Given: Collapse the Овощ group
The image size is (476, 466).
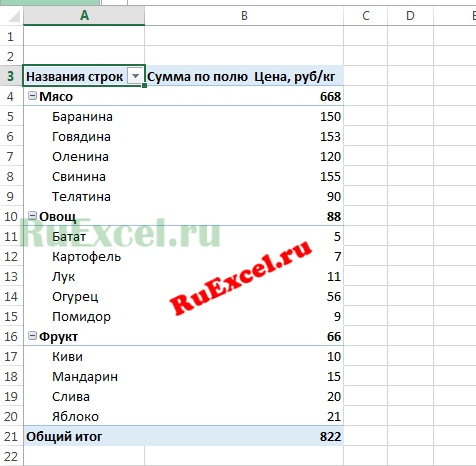Looking at the screenshot, I should [32, 216].
